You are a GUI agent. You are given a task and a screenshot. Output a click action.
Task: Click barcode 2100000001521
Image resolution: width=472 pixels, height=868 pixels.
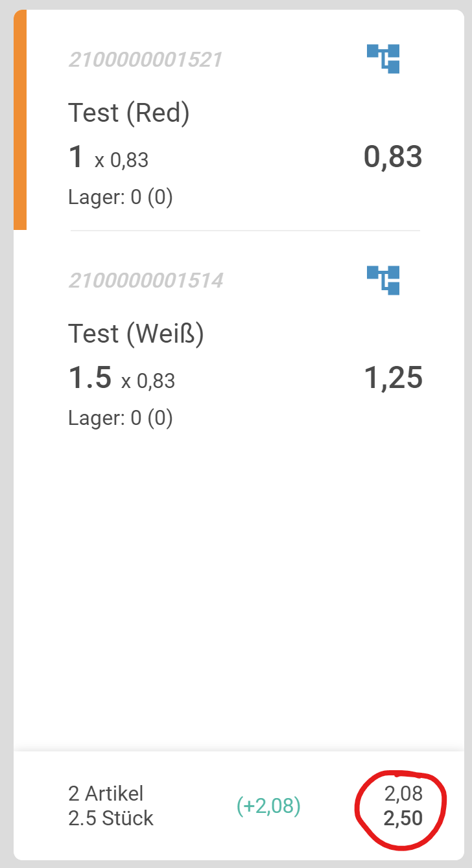pyautogui.click(x=145, y=60)
